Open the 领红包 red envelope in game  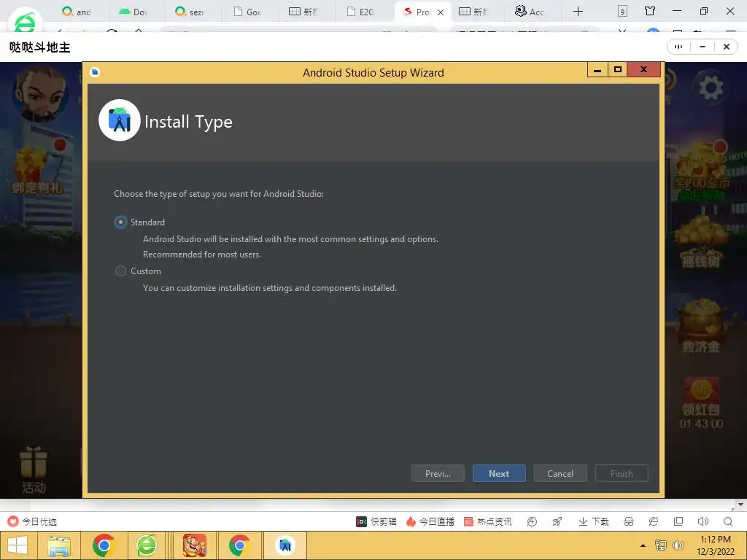[701, 402]
